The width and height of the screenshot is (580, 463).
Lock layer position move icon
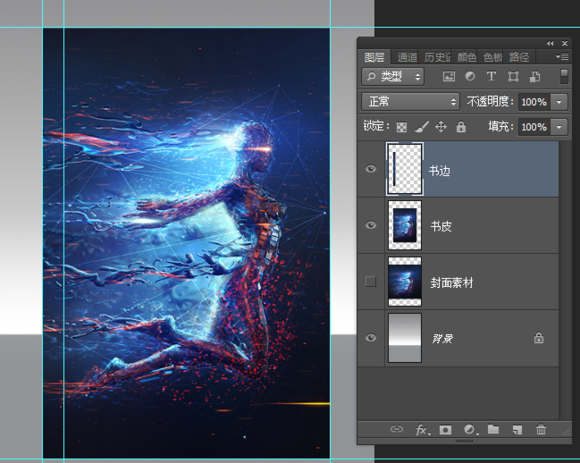point(441,127)
